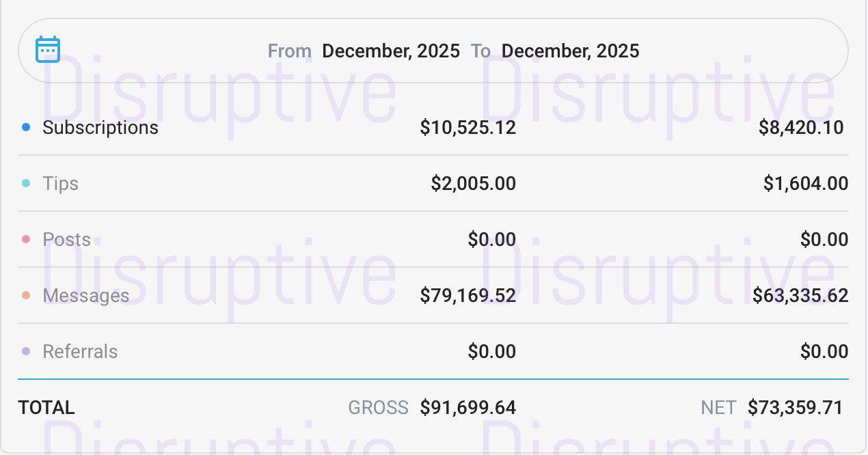Toggle the pink Posts legend dot
Screen dimensions: 868x455
click(26, 239)
